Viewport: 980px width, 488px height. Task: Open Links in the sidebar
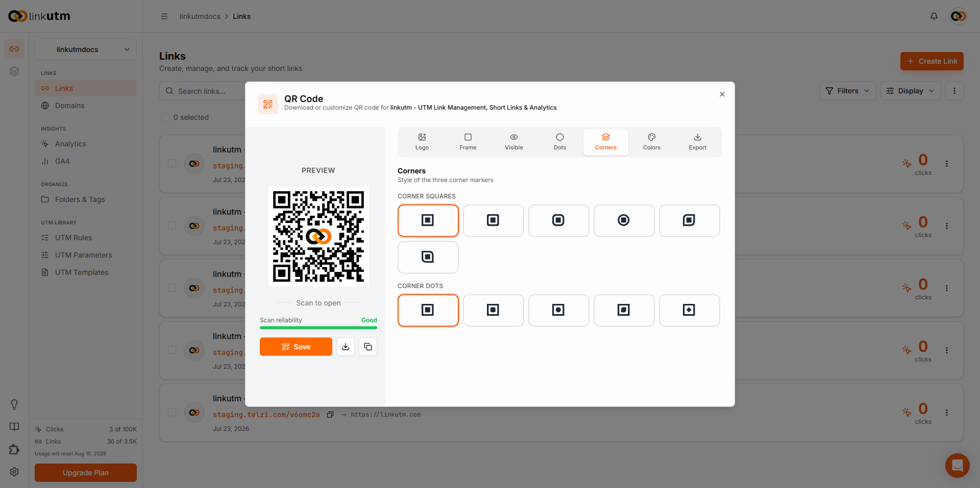point(86,88)
